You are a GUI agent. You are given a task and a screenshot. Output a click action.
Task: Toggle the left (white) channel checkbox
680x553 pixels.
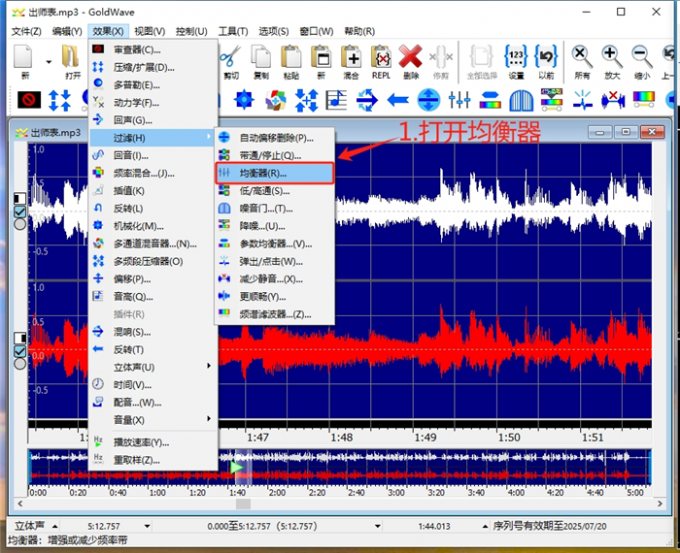pyautogui.click(x=20, y=212)
